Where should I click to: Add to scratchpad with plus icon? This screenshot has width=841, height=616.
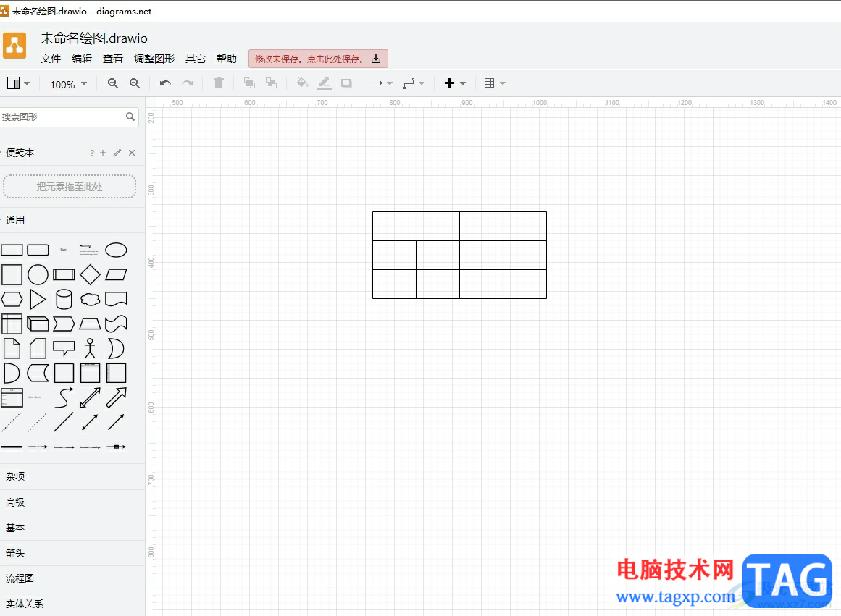click(103, 153)
